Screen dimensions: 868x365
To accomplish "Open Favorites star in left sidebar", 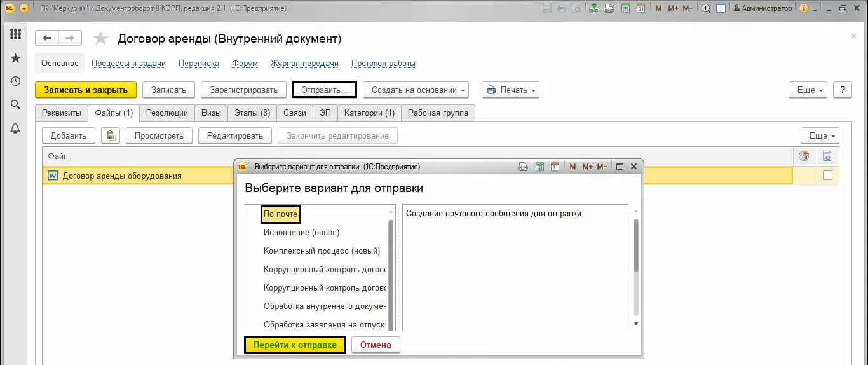I will (x=15, y=58).
